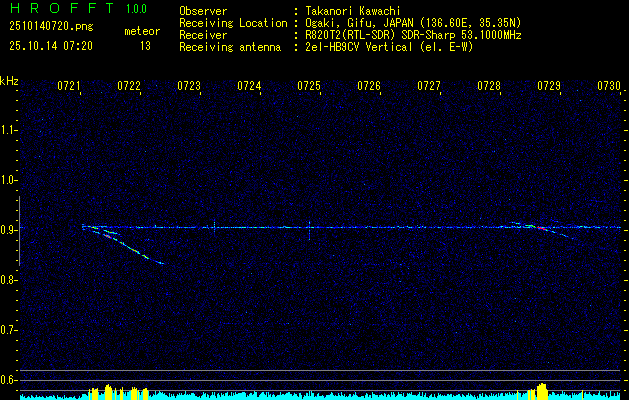This screenshot has height=400, width=629.
Task: Click the 0724 time marker
Action: click(x=249, y=85)
